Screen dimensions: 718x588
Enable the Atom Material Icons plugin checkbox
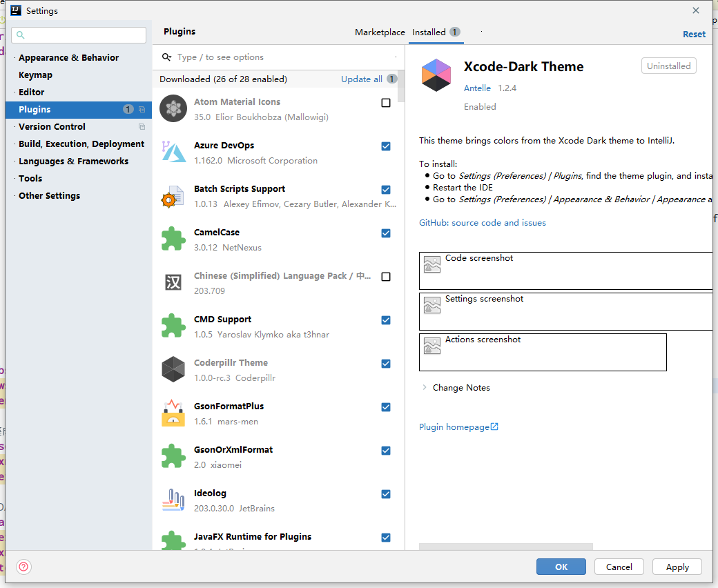(386, 103)
